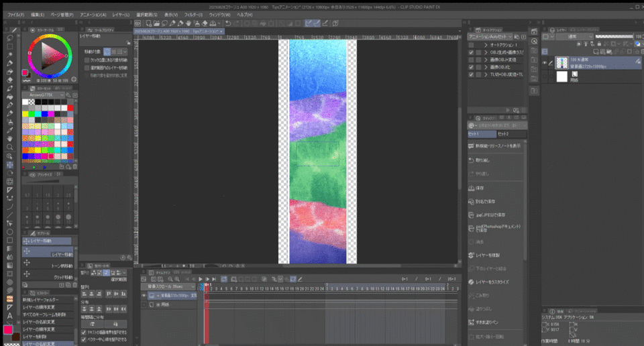Open the 背景スクロール timeline dropdown
Image resolution: width=644 pixels, height=346 pixels.
169,286
